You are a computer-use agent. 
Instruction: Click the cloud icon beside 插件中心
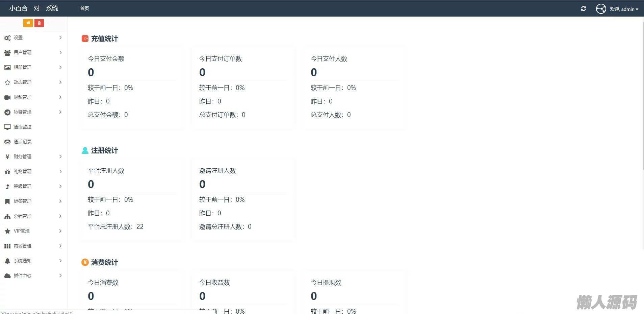click(x=7, y=276)
